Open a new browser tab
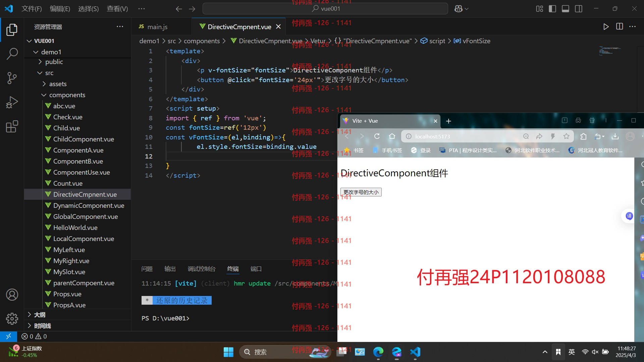Viewport: 644px width, 362px height. click(448, 121)
